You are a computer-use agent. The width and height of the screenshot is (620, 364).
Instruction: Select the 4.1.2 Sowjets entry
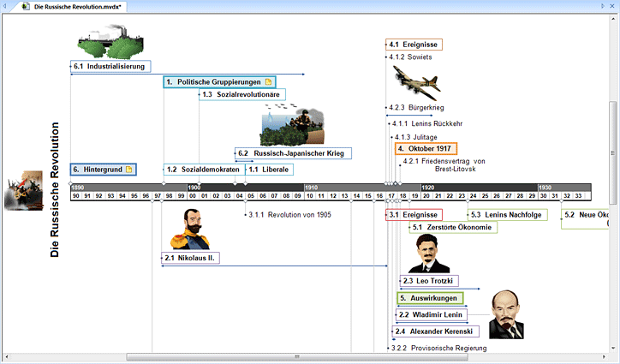pyautogui.click(x=410, y=57)
